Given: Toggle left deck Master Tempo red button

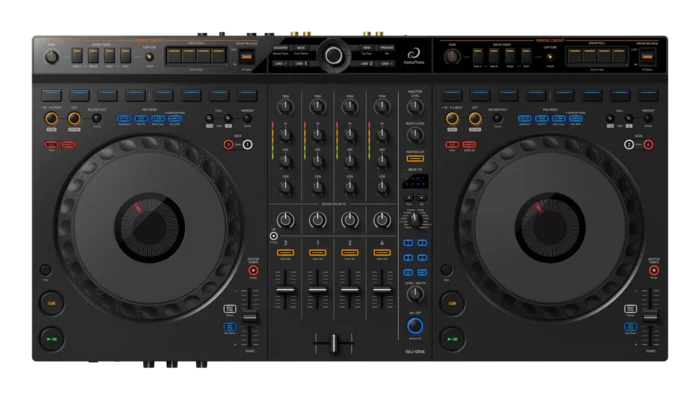Looking at the screenshot, I should 251,271.
